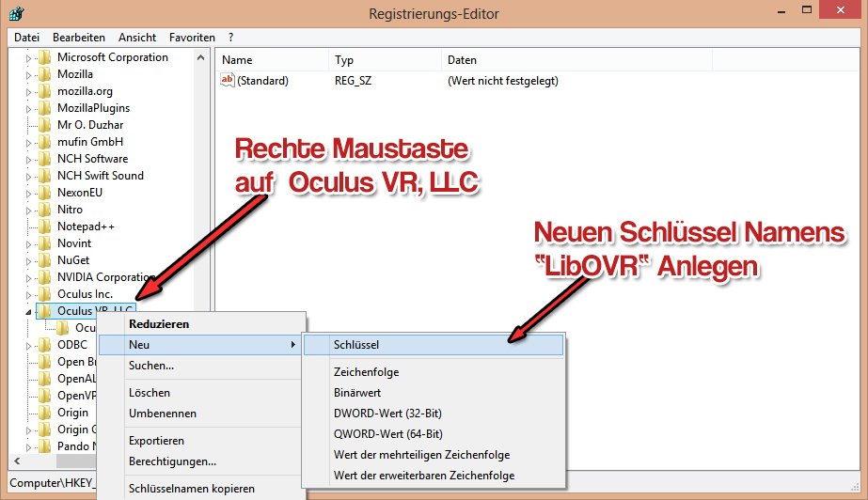Viewport: 868px width, 500px height.
Task: Expand the mozilla.org key
Action: (28, 92)
